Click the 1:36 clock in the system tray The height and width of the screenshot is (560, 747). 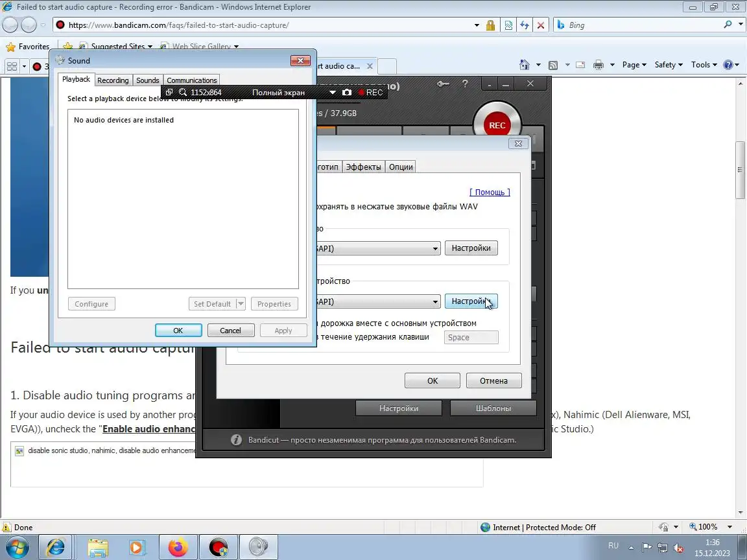712,542
